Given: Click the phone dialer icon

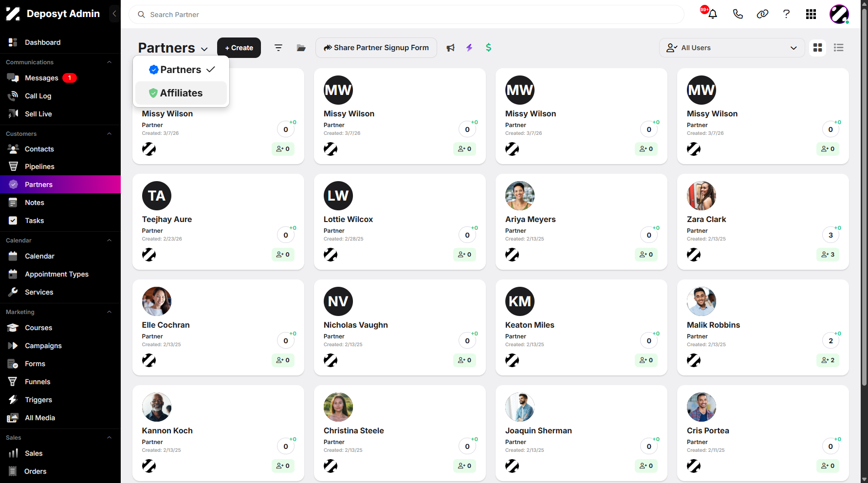Looking at the screenshot, I should (x=738, y=14).
